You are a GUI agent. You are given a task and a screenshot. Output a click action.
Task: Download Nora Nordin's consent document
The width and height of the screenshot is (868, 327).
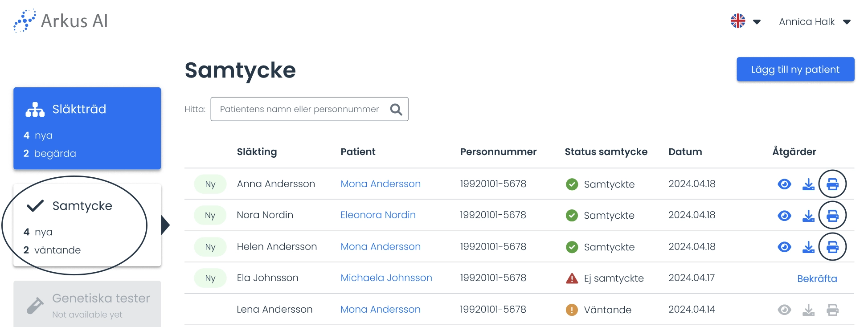pos(808,216)
